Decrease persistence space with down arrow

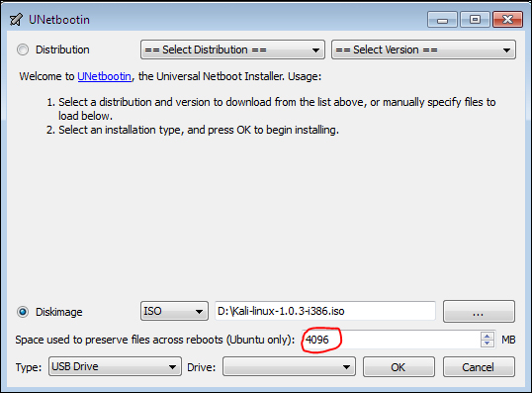(488, 344)
